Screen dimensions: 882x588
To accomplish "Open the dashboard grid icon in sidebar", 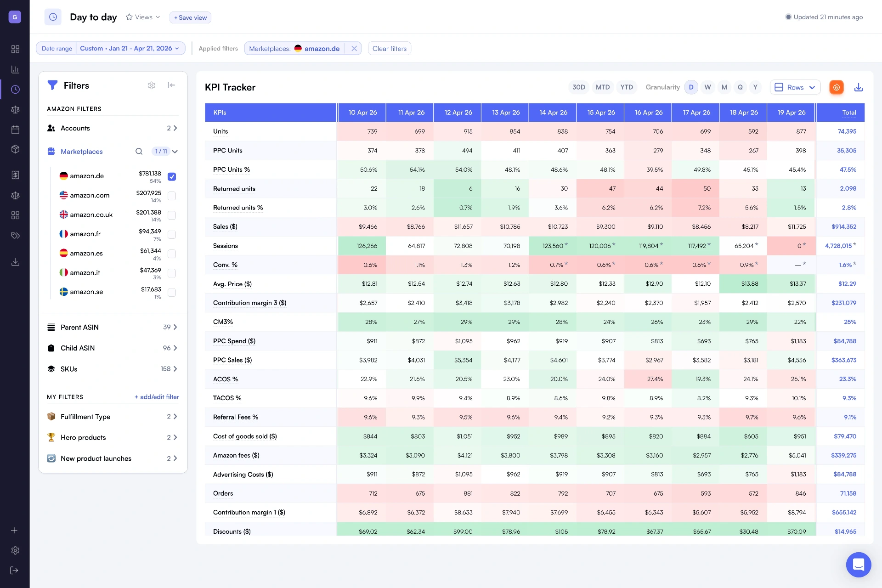I will (x=15, y=49).
